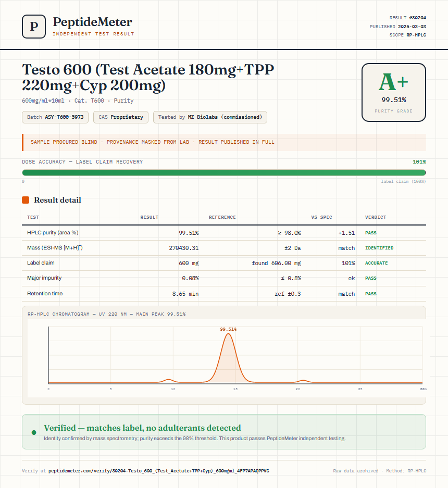Click the PASS verdict for Retention time
This screenshot has height=488, width=448.
(371, 294)
